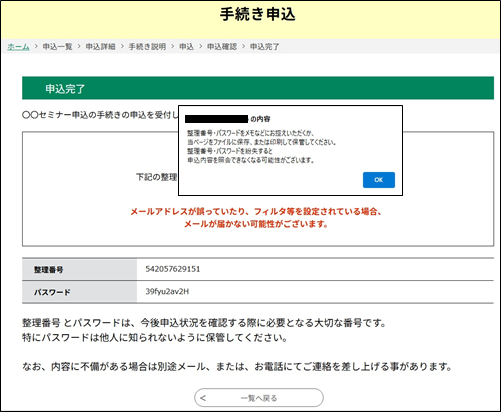Click the 手続き申込 page title

point(257,14)
